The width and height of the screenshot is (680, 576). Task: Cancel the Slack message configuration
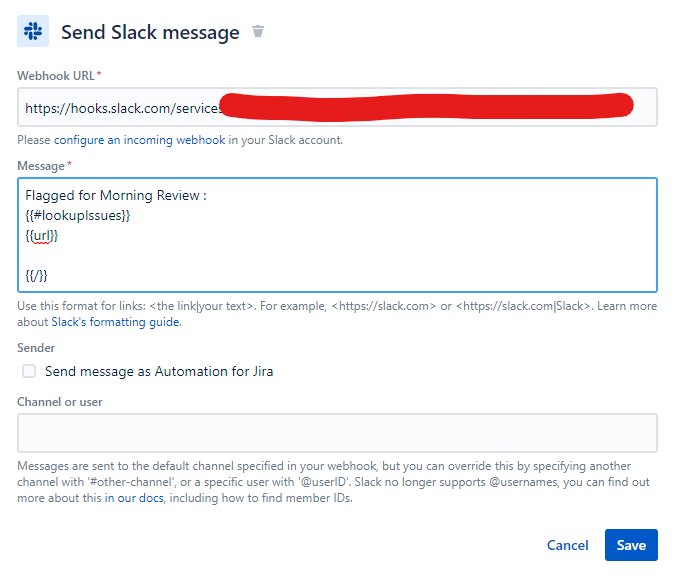[x=567, y=545]
